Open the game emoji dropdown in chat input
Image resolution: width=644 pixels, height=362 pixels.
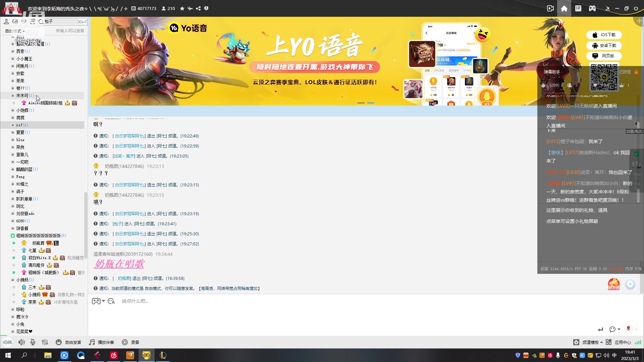[99, 301]
